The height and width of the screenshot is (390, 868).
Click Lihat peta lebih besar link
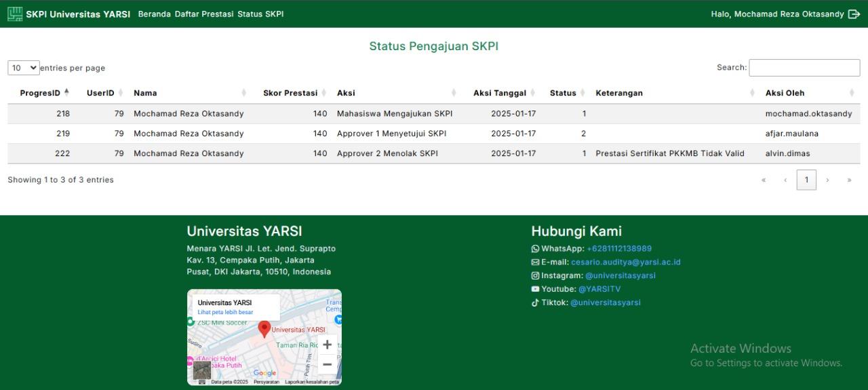tap(225, 313)
